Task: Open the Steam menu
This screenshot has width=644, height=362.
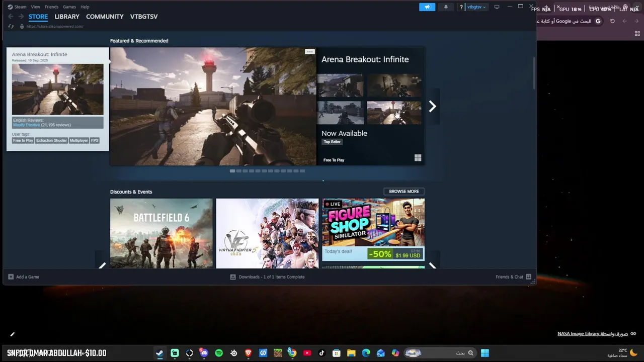Action: [x=20, y=7]
